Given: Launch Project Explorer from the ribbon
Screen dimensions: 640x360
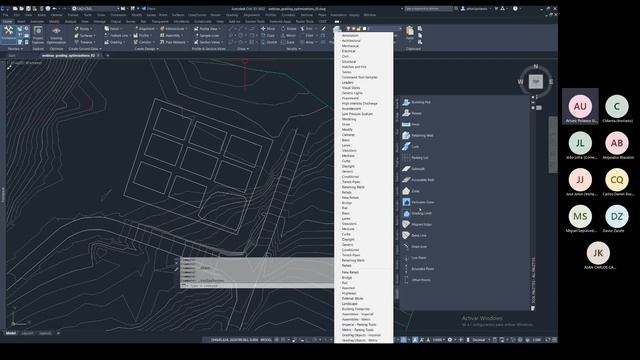Looking at the screenshot, I should [38, 35].
